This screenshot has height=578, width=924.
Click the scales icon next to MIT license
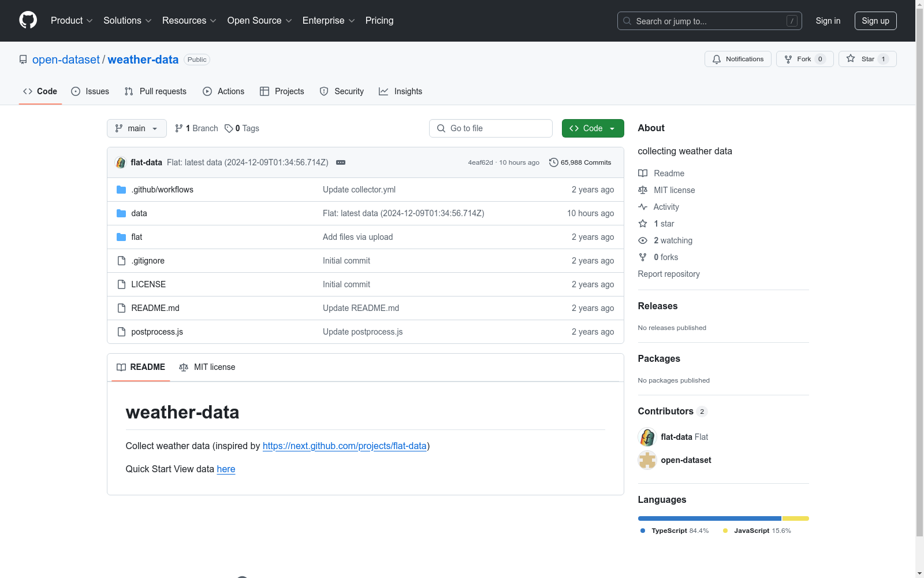click(x=643, y=190)
